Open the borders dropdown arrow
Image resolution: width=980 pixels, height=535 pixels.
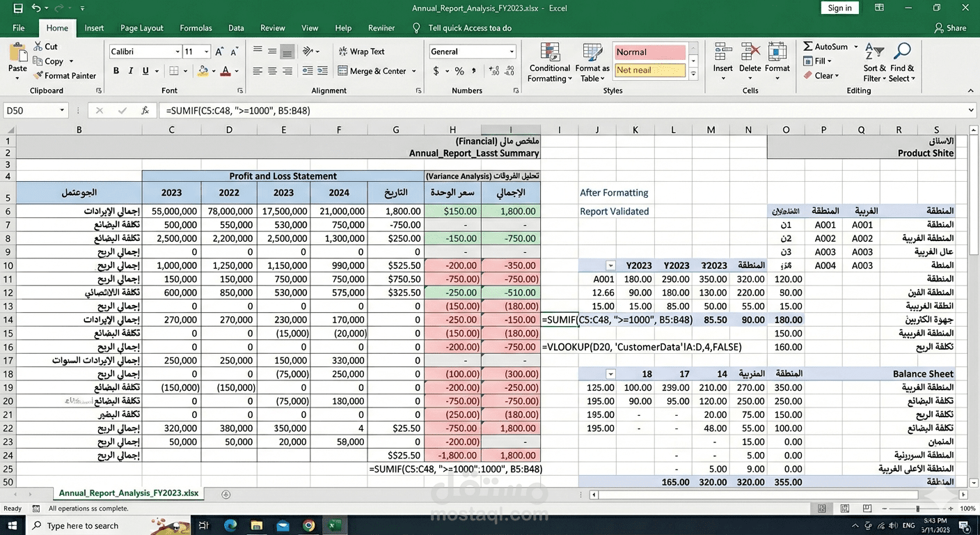pos(187,71)
